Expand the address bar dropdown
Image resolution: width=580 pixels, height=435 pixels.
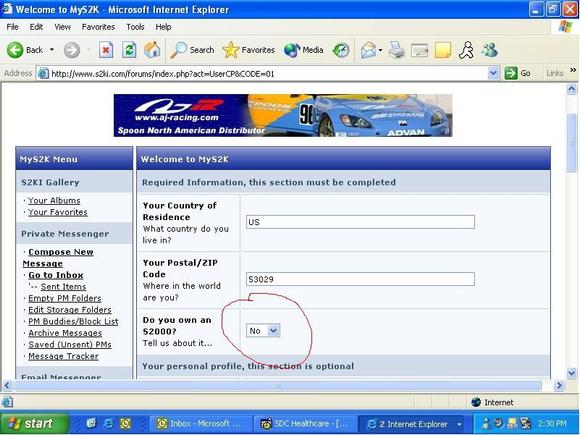point(493,73)
